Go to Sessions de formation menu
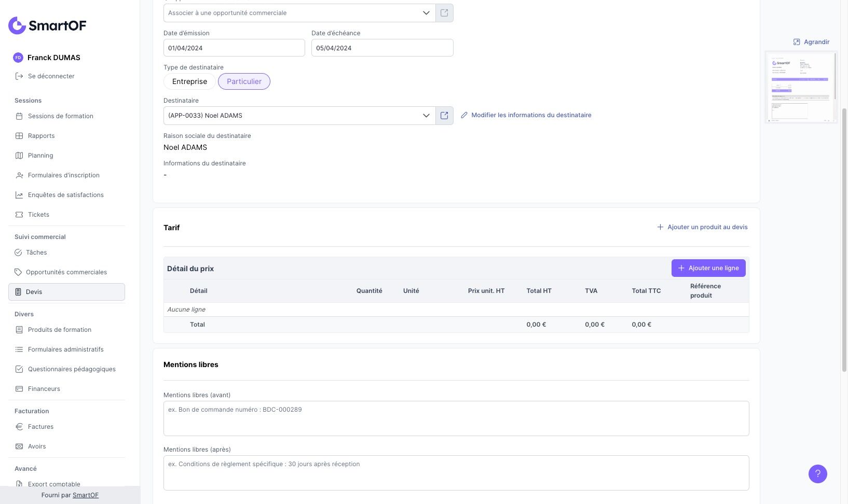The height and width of the screenshot is (504, 848). pyautogui.click(x=61, y=116)
